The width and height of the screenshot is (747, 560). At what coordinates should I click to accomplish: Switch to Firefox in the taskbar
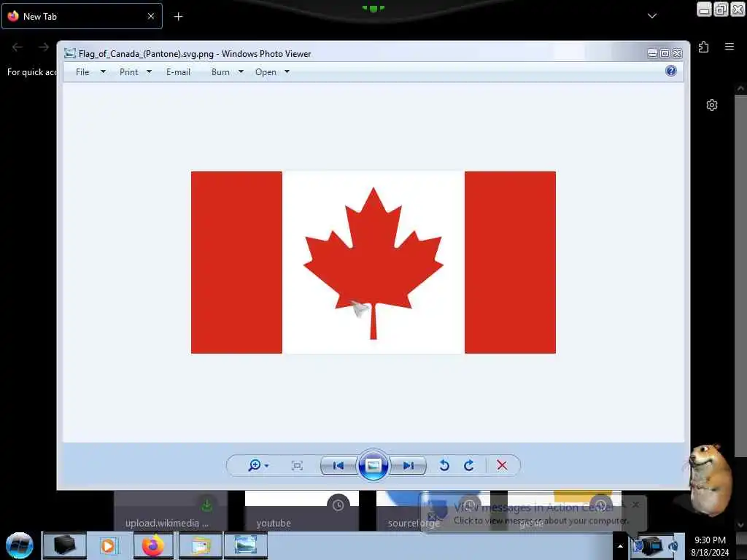click(153, 545)
